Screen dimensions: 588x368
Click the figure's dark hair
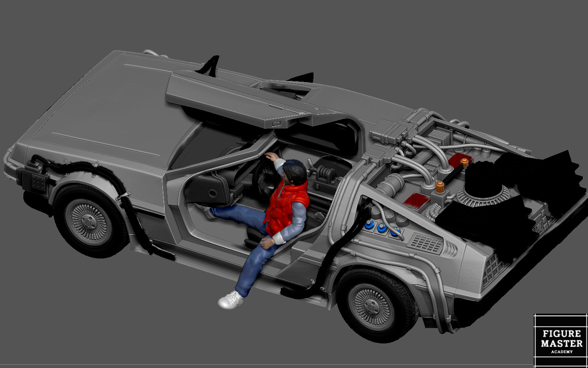coord(295,171)
